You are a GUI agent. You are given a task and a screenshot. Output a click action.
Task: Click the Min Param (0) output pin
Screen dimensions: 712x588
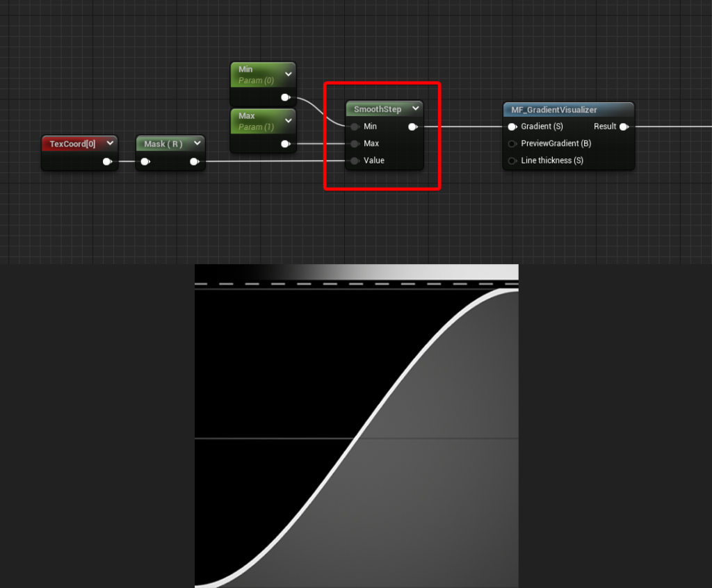coord(286,97)
